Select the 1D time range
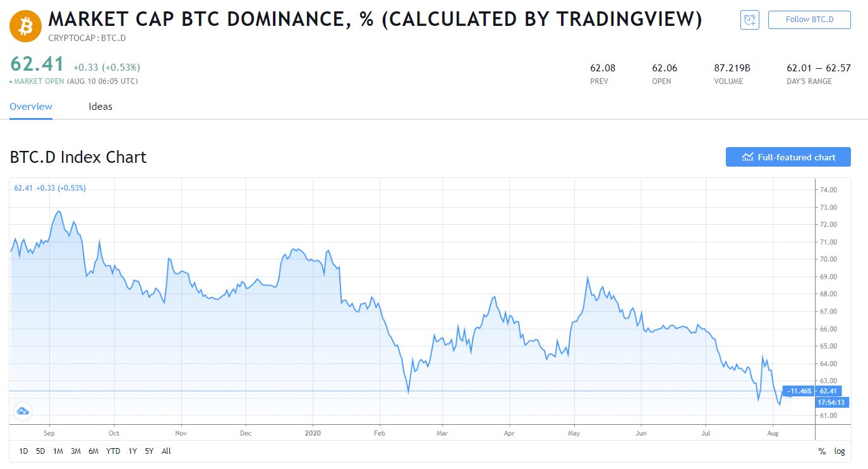Viewport: 868px width, 469px height. [23, 451]
